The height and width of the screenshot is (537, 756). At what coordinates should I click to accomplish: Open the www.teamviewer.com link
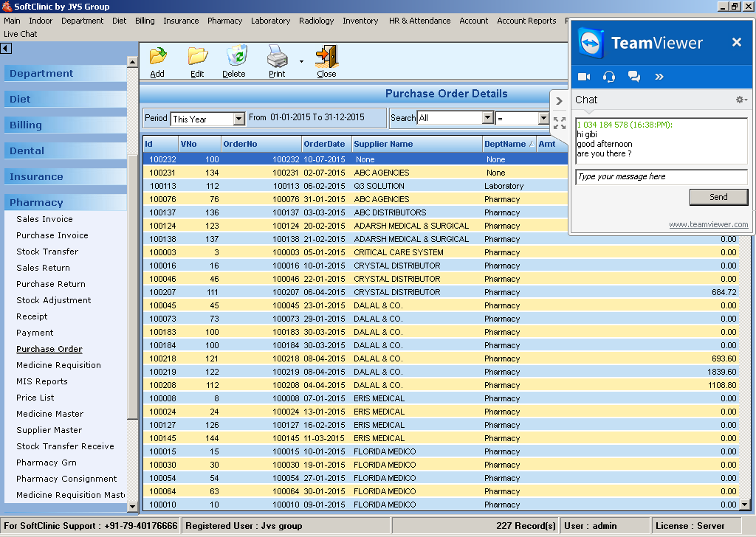point(708,224)
